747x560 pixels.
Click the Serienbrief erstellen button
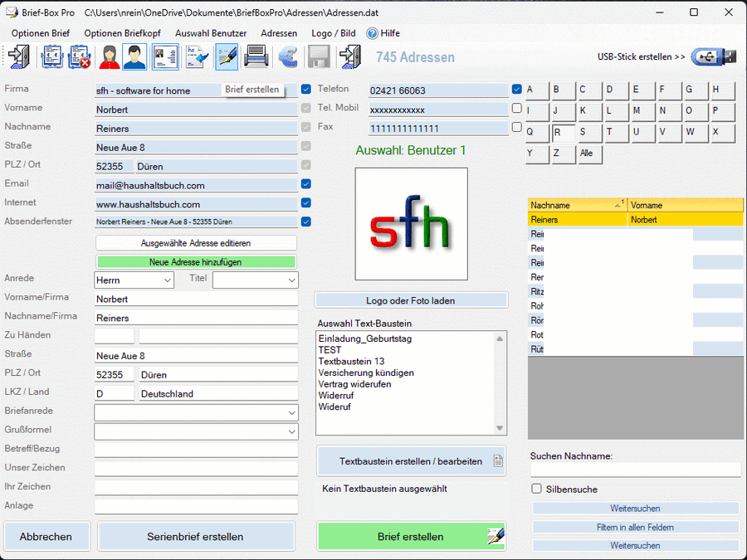196,537
